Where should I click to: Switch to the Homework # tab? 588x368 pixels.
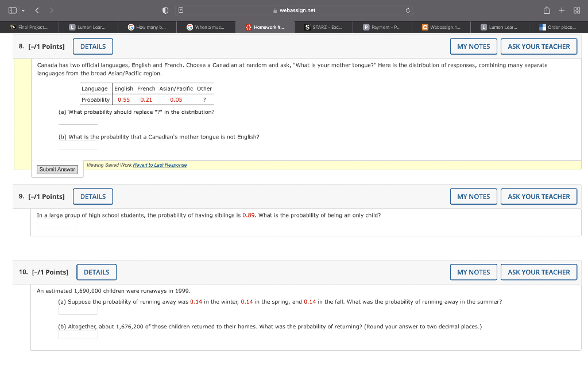265,26
